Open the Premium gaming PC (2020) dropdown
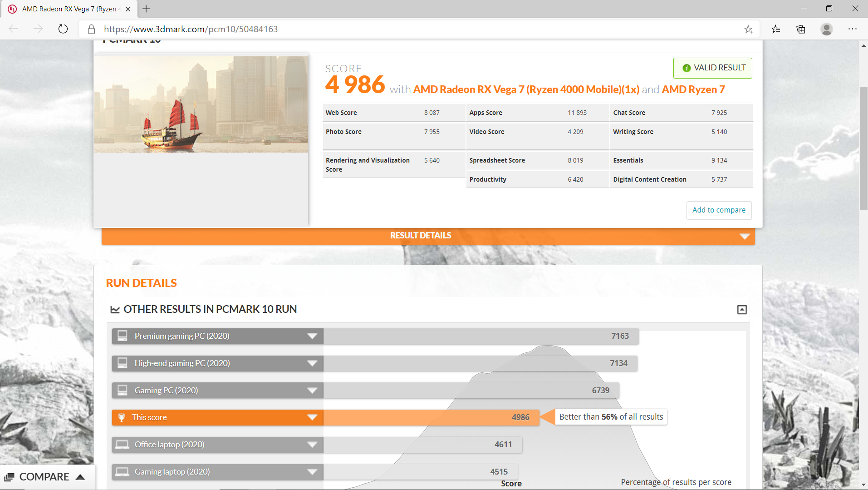868x490 pixels. pyautogui.click(x=311, y=336)
